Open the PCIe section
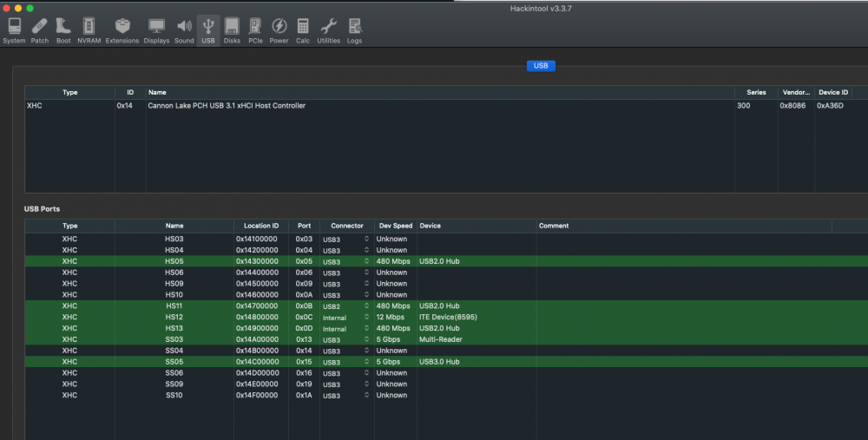This screenshot has width=868, height=440. 255,30
